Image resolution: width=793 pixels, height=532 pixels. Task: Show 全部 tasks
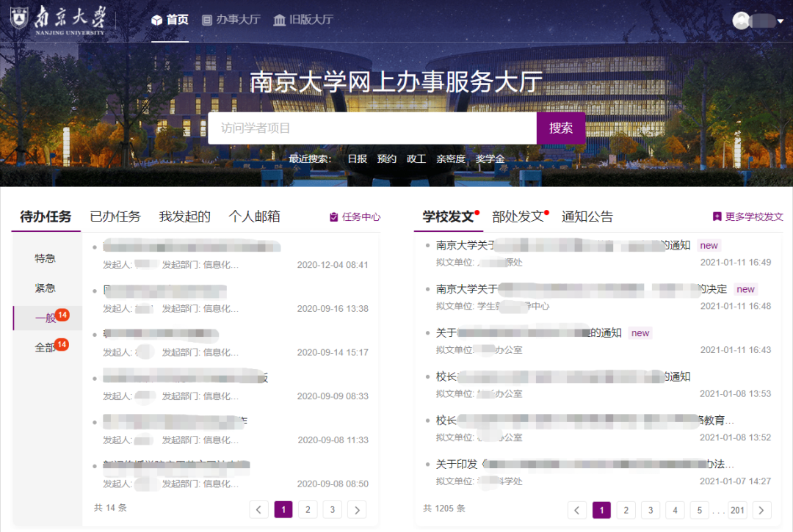[45, 348]
